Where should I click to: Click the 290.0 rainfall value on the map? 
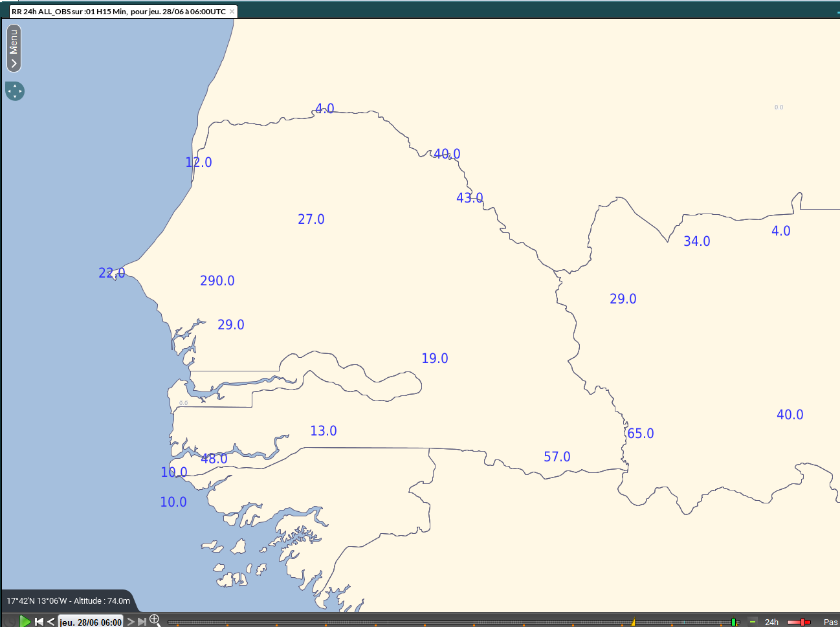[217, 281]
